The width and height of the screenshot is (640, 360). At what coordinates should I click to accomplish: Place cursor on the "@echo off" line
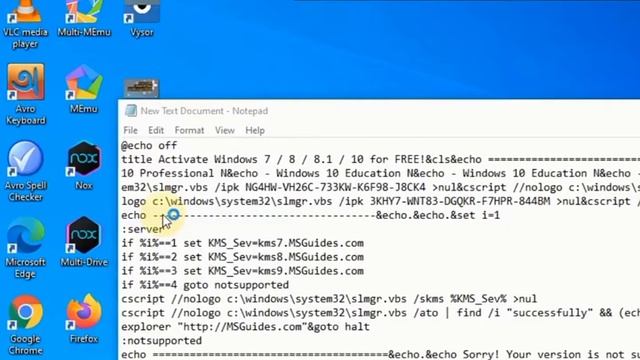coord(149,145)
